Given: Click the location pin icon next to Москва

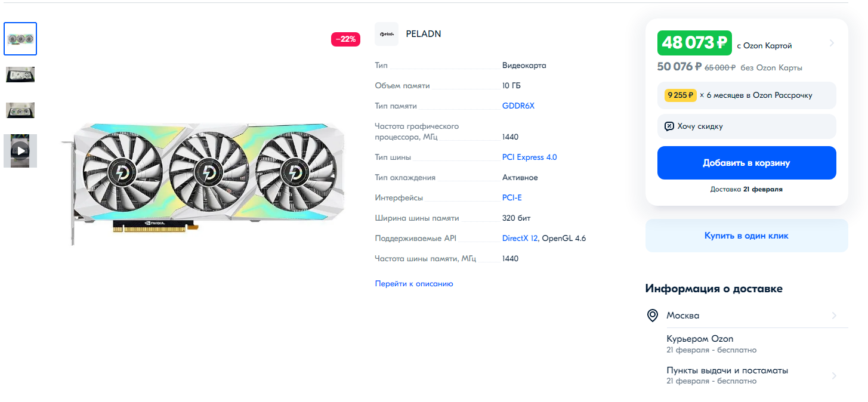Looking at the screenshot, I should tap(653, 316).
